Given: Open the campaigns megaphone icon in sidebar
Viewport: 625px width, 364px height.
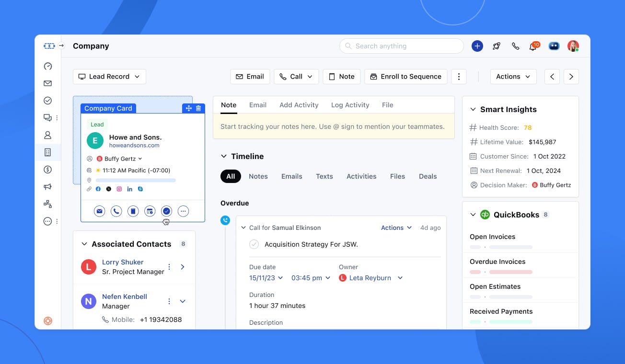Looking at the screenshot, I should click(x=47, y=187).
